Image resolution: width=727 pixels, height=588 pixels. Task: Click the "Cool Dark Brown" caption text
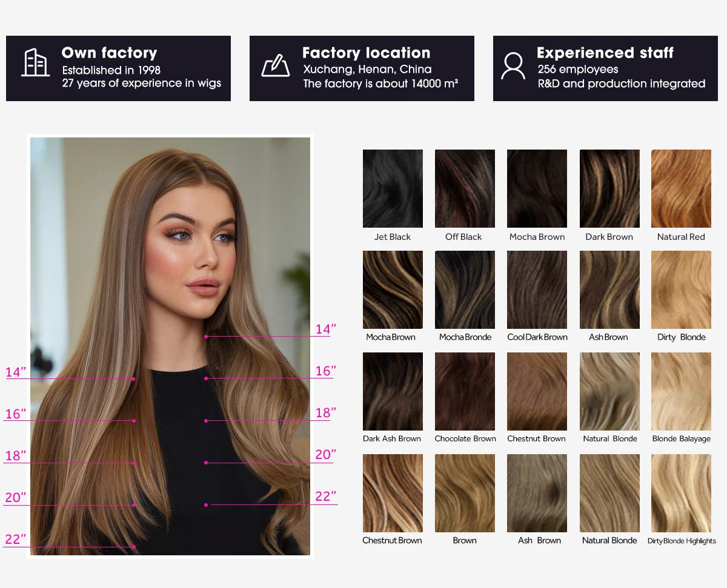click(537, 337)
